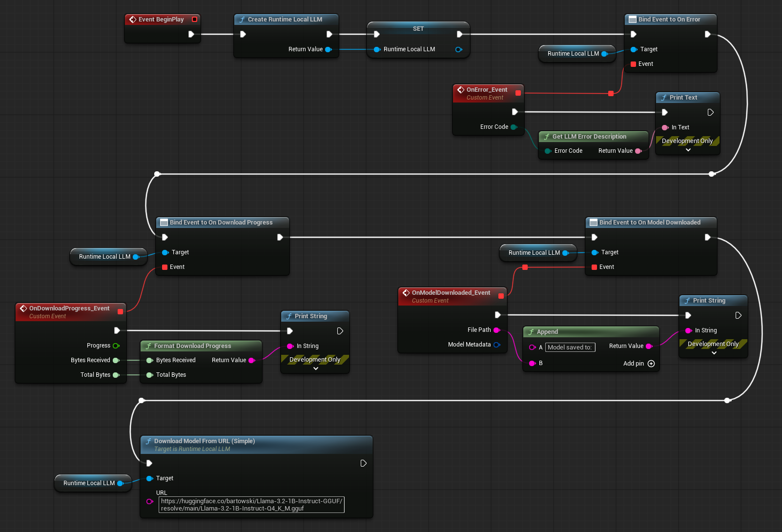Expand Development Only under the middle Print String
The height and width of the screenshot is (532, 782).
(315, 368)
